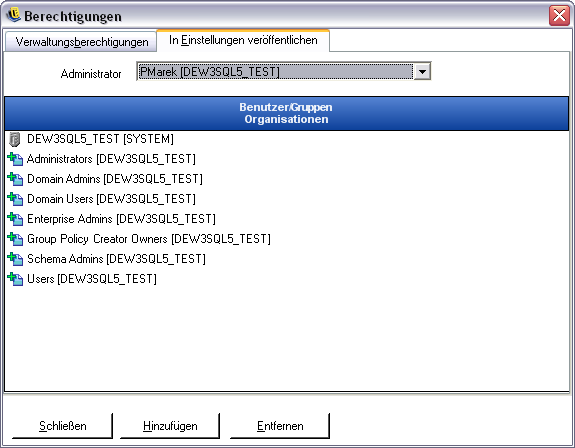
Task: Click the Entfernen button
Action: (280, 426)
